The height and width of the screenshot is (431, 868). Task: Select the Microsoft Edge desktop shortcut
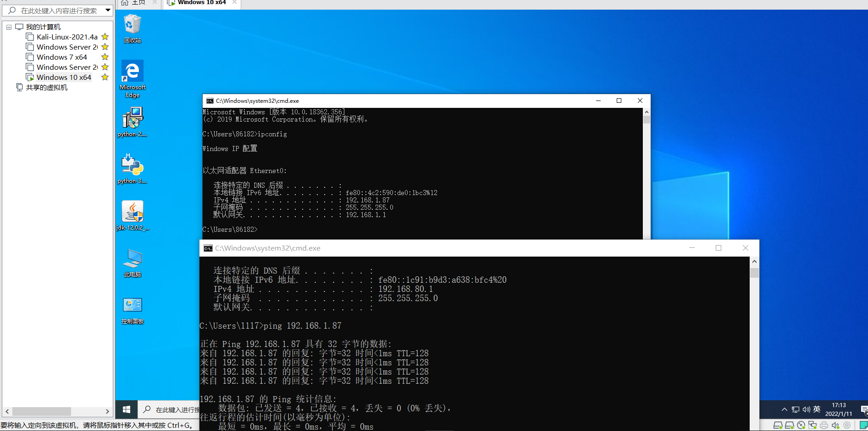click(x=133, y=78)
